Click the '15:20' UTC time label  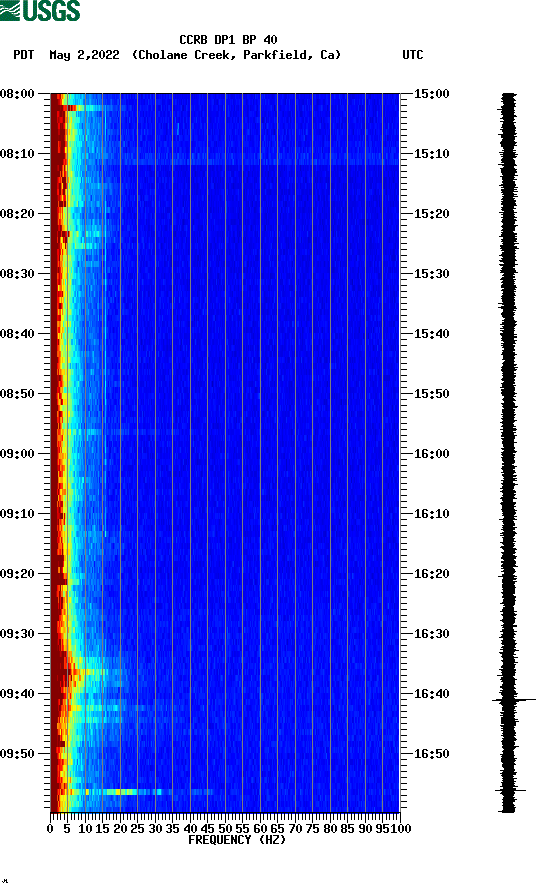[x=431, y=214]
